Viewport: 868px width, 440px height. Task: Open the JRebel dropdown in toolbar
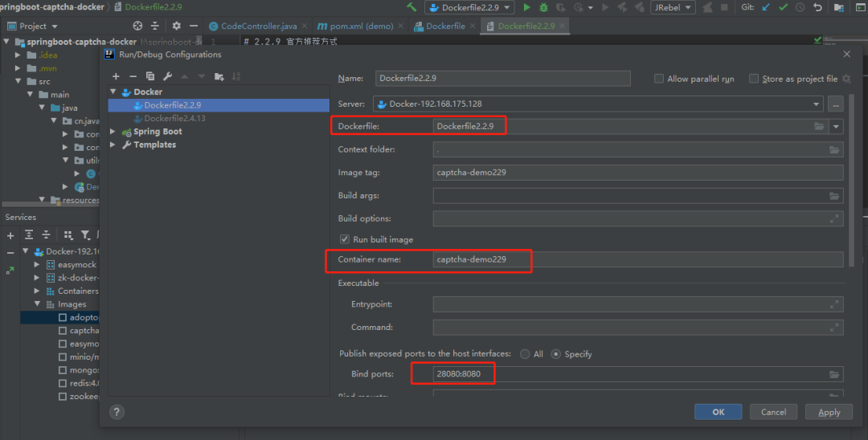(x=673, y=7)
